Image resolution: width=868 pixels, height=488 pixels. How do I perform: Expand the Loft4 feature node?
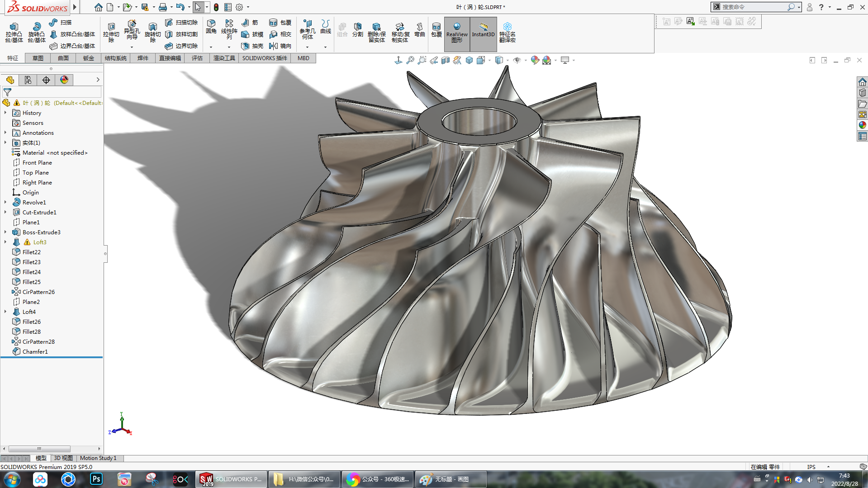pyautogui.click(x=5, y=312)
